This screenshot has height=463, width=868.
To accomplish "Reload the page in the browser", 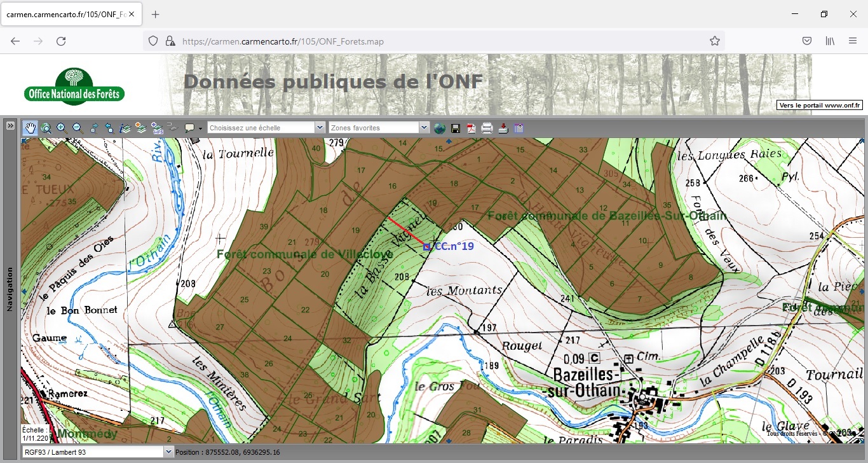I will pyautogui.click(x=61, y=41).
